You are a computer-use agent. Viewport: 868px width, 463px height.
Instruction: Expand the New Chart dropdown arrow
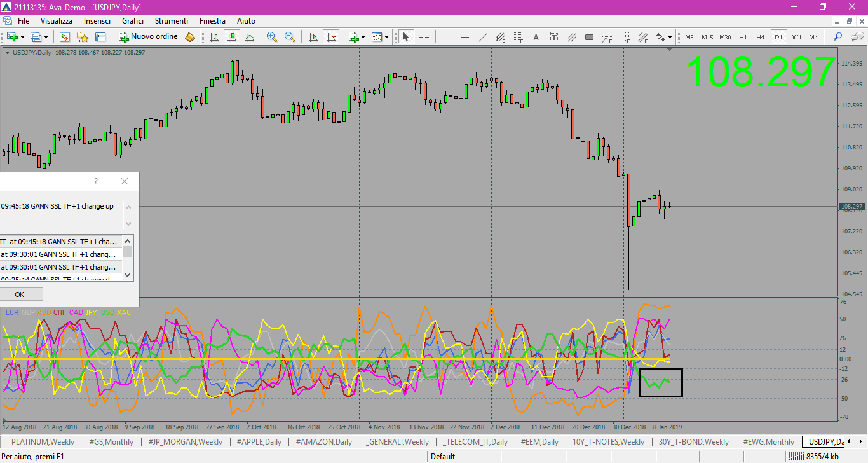[x=22, y=37]
